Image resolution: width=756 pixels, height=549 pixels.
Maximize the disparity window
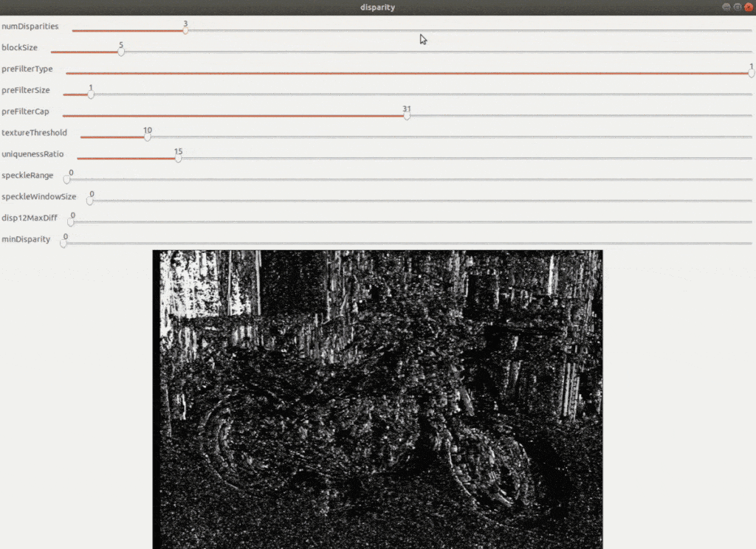(x=738, y=7)
